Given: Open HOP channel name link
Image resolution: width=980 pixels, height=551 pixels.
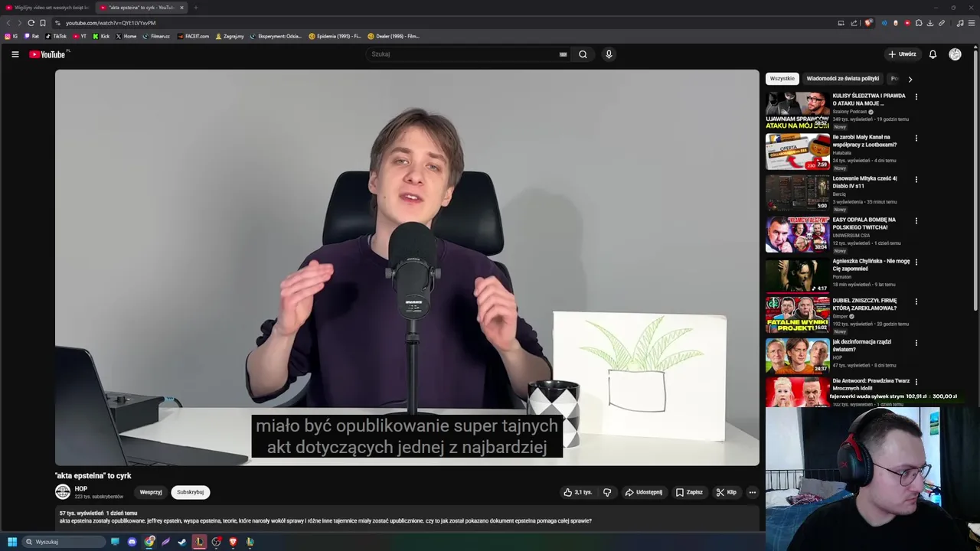Looking at the screenshot, I should (x=81, y=489).
